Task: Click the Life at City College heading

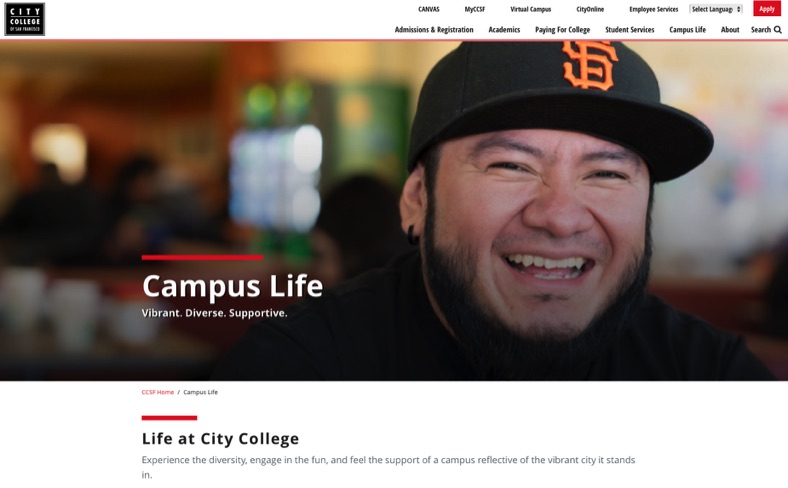Action: point(220,439)
